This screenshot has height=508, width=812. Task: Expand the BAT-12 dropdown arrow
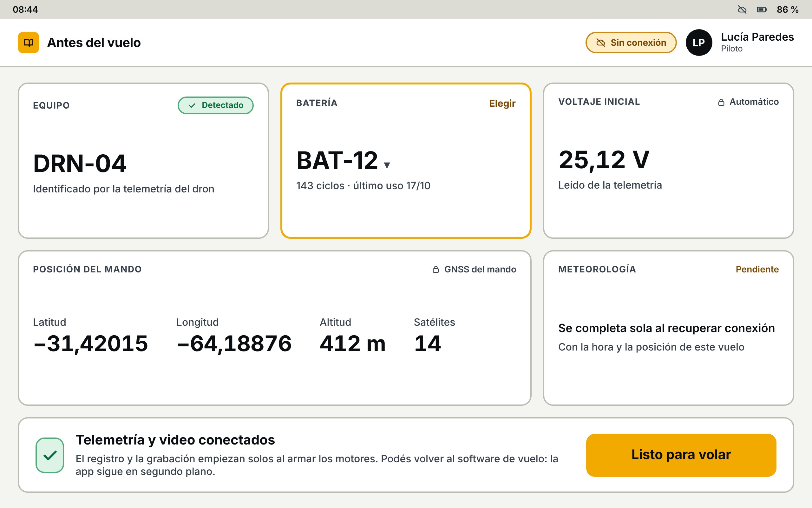[x=387, y=165]
